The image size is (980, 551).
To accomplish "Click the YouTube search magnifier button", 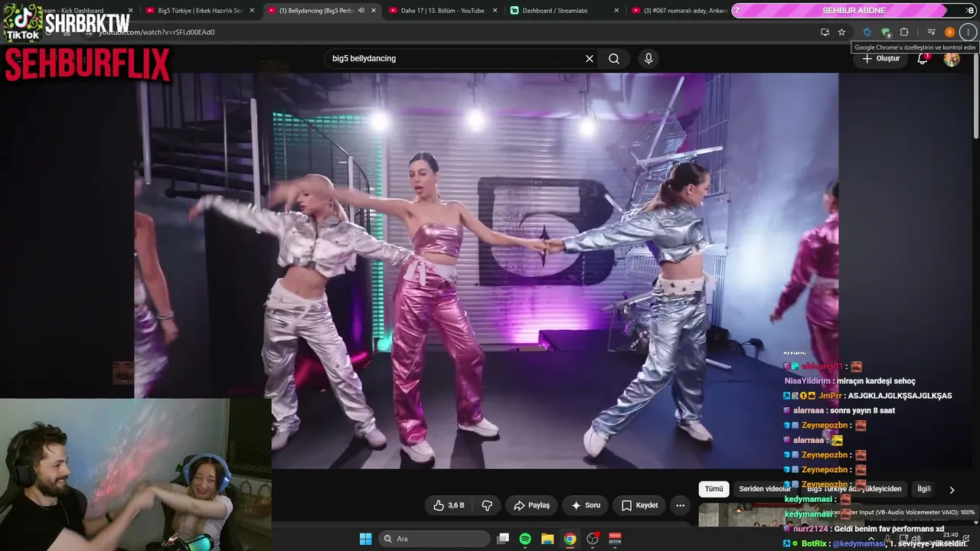I will click(614, 58).
